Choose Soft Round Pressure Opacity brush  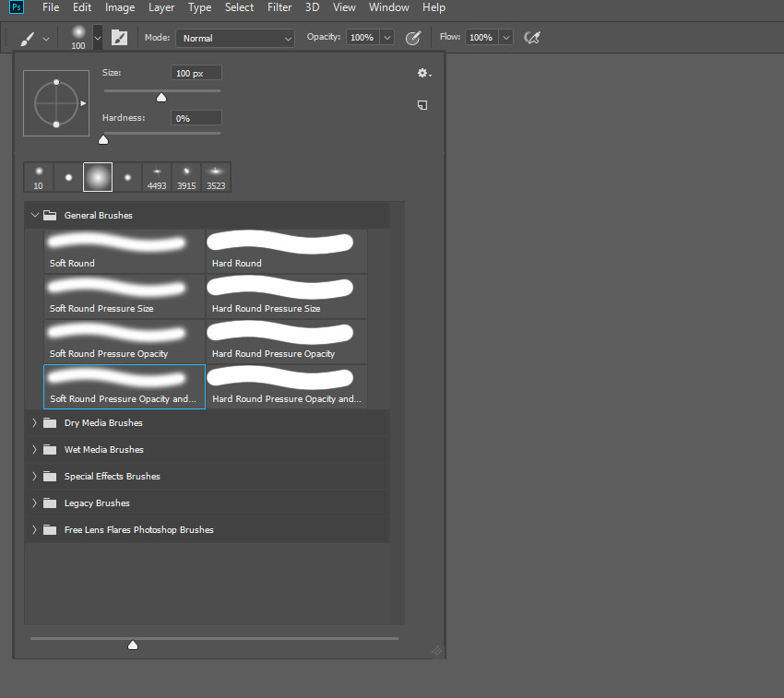coord(125,341)
